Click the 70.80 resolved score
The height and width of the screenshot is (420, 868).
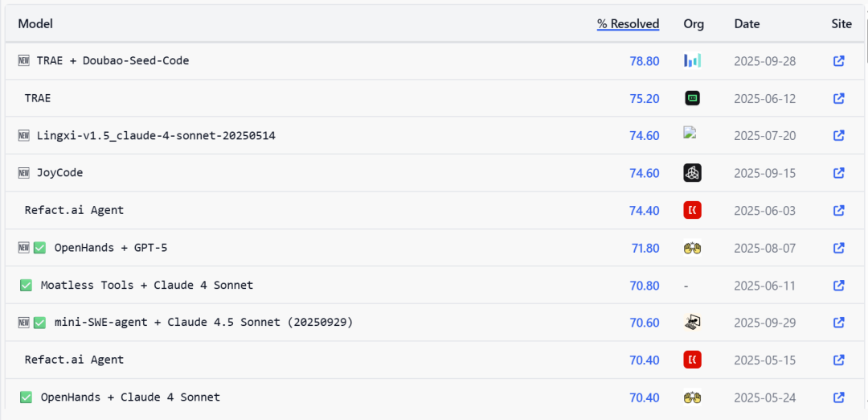pyautogui.click(x=645, y=286)
